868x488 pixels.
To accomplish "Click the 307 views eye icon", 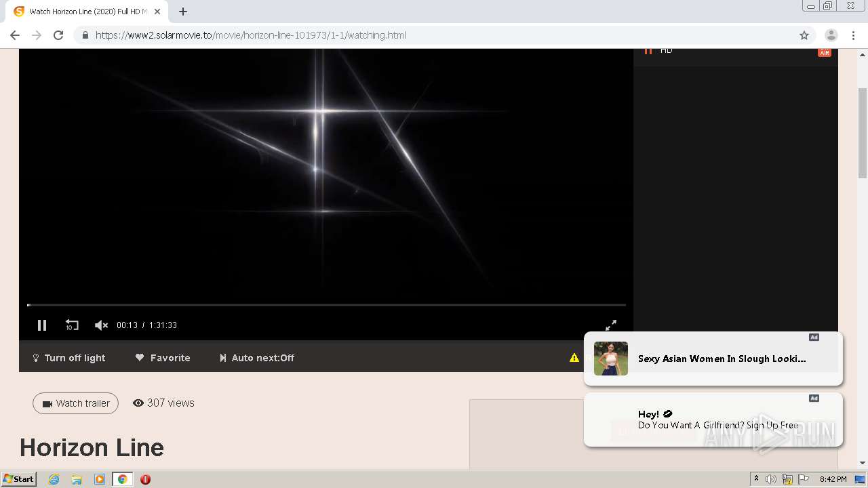I will pyautogui.click(x=138, y=403).
